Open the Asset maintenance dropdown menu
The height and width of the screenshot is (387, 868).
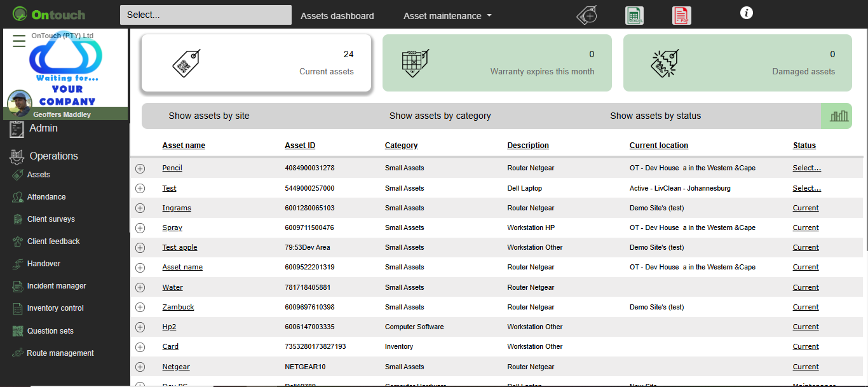click(x=447, y=16)
